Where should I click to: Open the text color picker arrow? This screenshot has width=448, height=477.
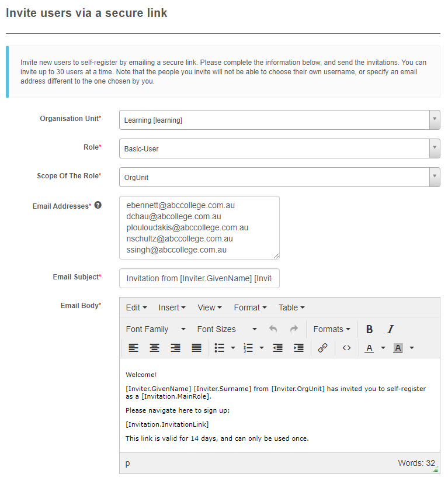click(x=383, y=348)
